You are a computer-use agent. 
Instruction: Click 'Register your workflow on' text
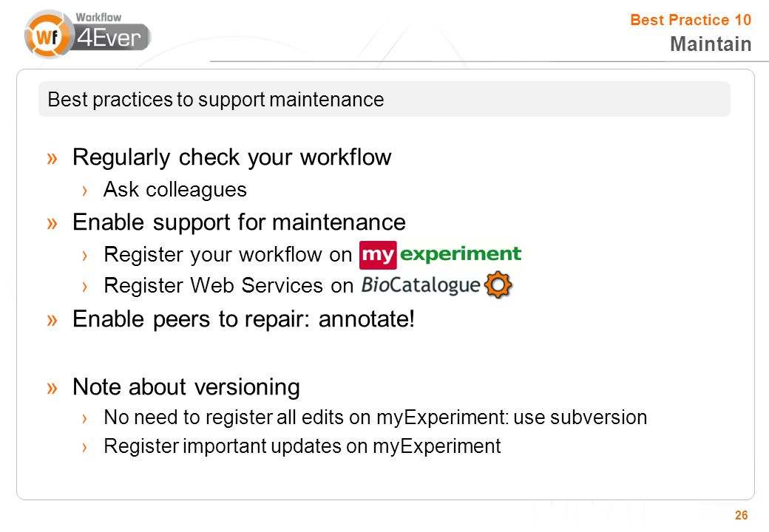[228, 255]
